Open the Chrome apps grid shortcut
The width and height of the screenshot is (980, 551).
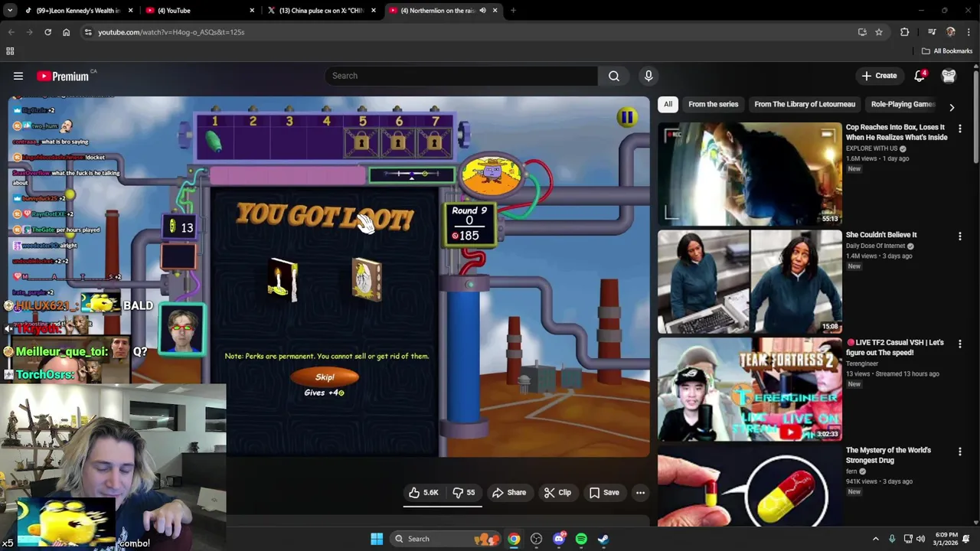pyautogui.click(x=10, y=51)
